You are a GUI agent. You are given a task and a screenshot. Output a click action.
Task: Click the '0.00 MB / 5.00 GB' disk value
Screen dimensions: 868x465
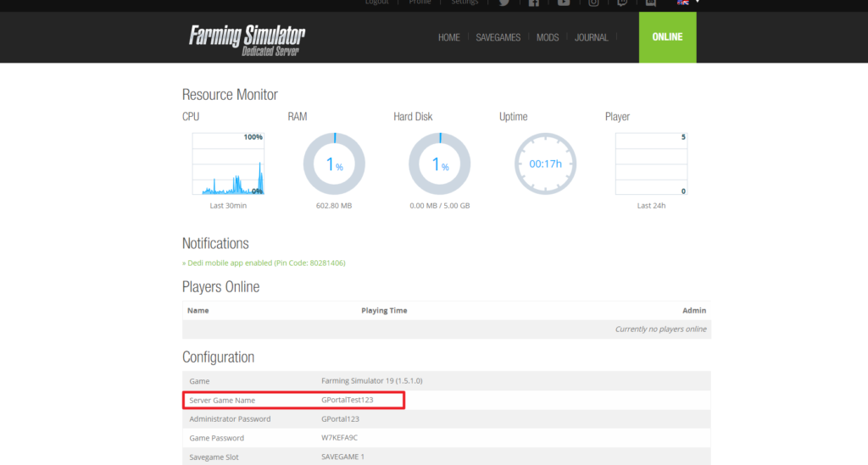click(x=440, y=206)
